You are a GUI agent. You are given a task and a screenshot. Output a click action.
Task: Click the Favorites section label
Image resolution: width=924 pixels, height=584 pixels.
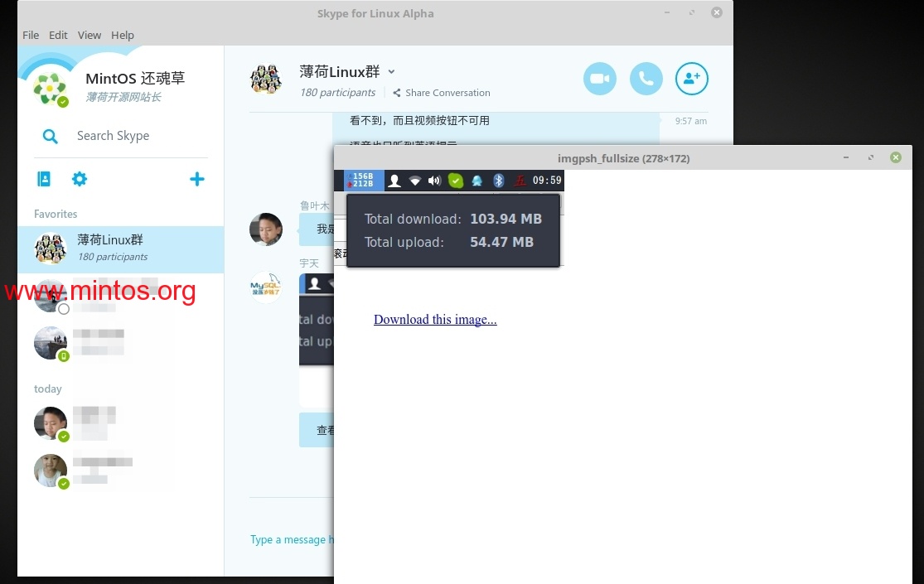click(56, 214)
